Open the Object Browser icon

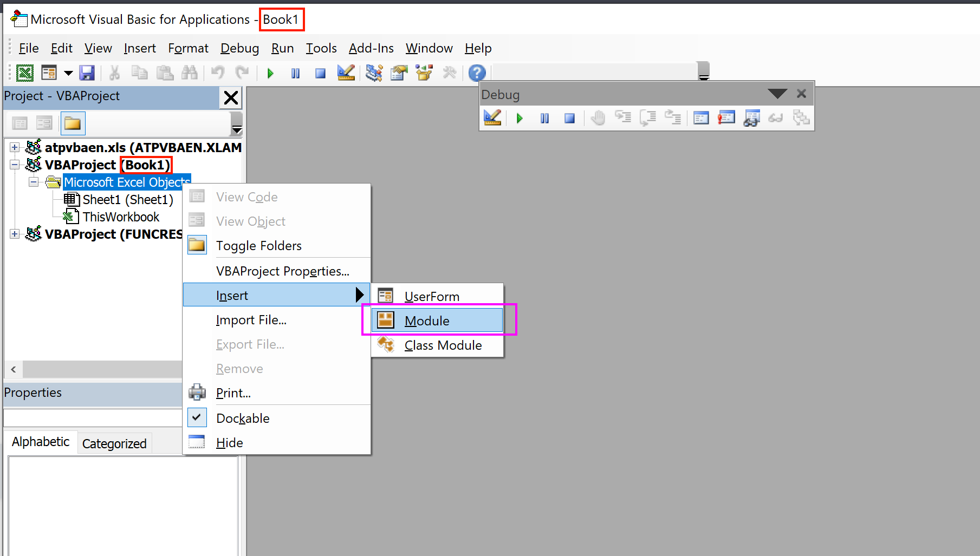click(x=424, y=73)
